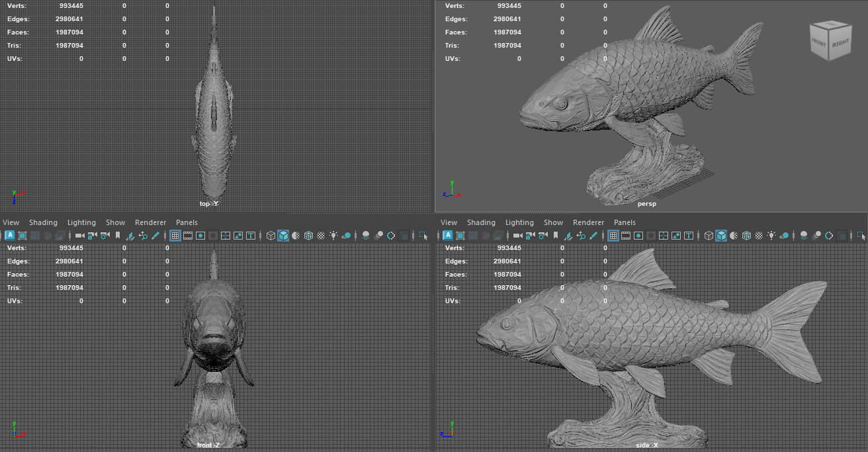
Task: Switch front panel to Wireframe display
Action: click(271, 235)
